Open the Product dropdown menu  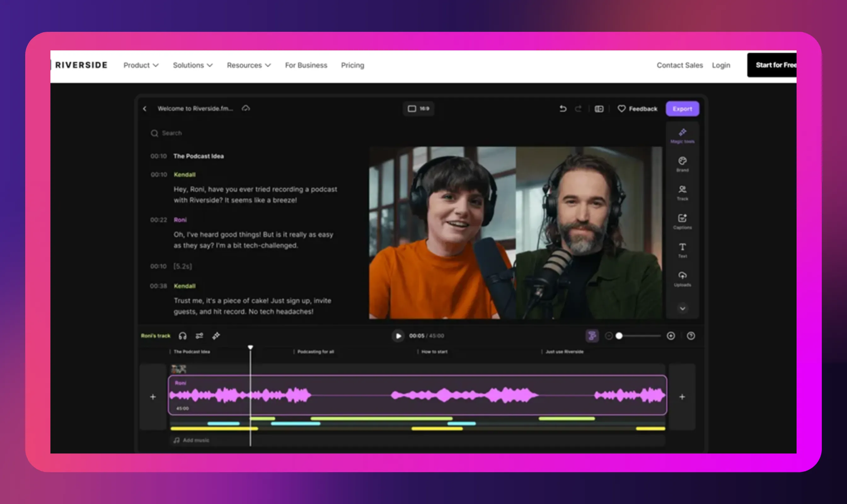141,65
